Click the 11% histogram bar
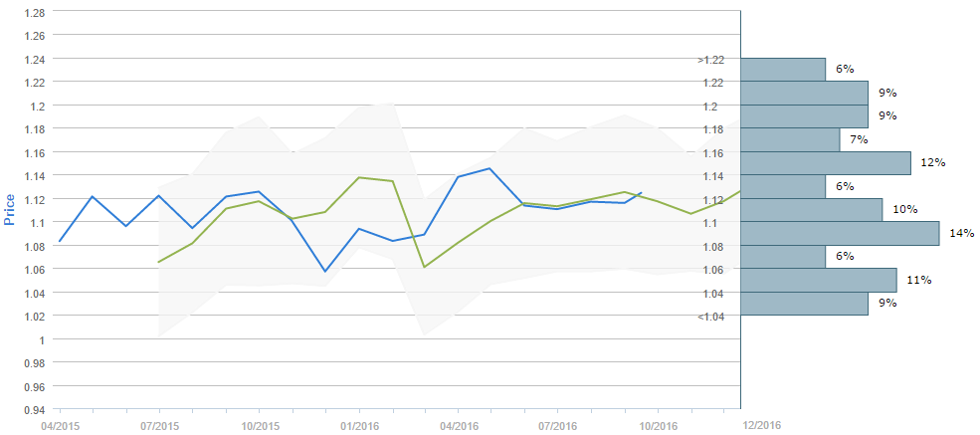Image resolution: width=980 pixels, height=435 pixels. (819, 280)
